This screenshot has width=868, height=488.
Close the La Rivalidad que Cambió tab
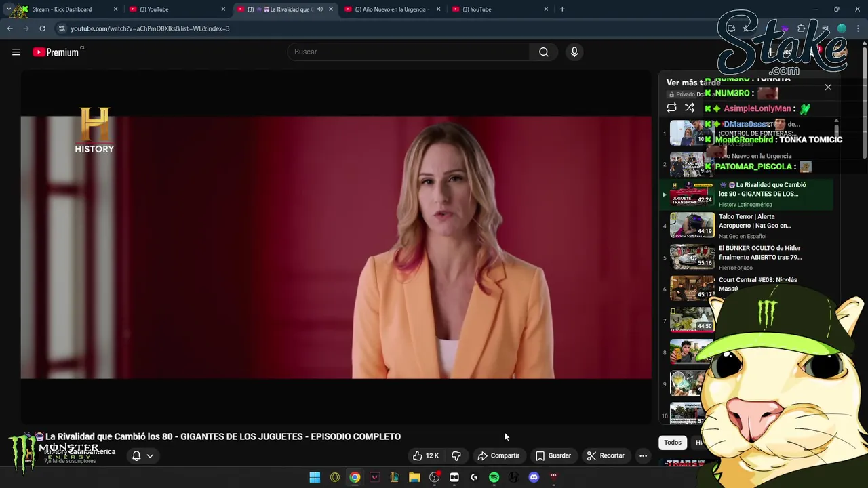click(x=331, y=9)
